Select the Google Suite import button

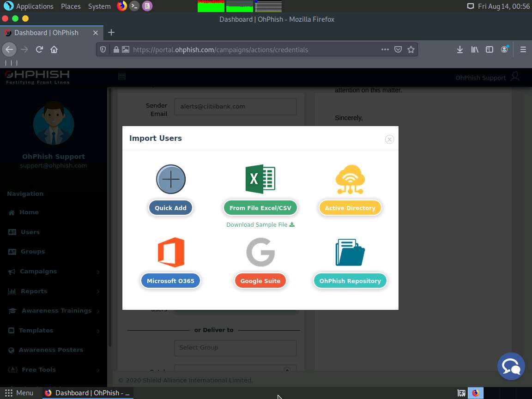[260, 281]
